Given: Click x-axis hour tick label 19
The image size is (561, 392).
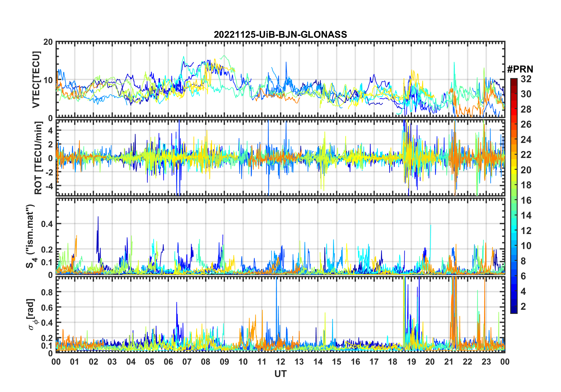Looking at the screenshot, I should click(x=411, y=362).
